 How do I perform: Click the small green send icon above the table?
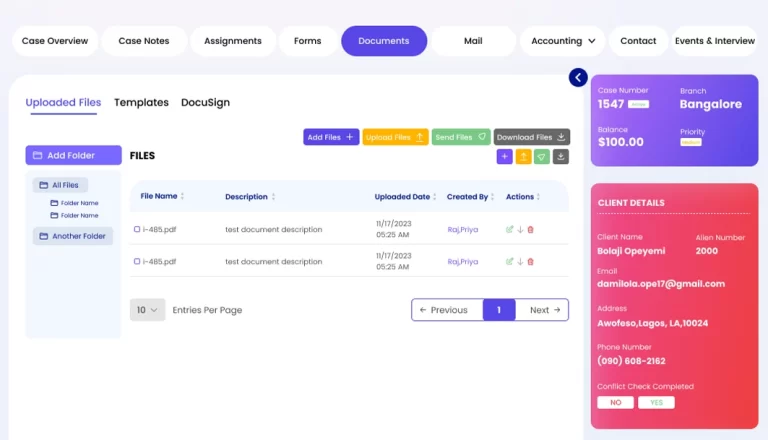542,157
